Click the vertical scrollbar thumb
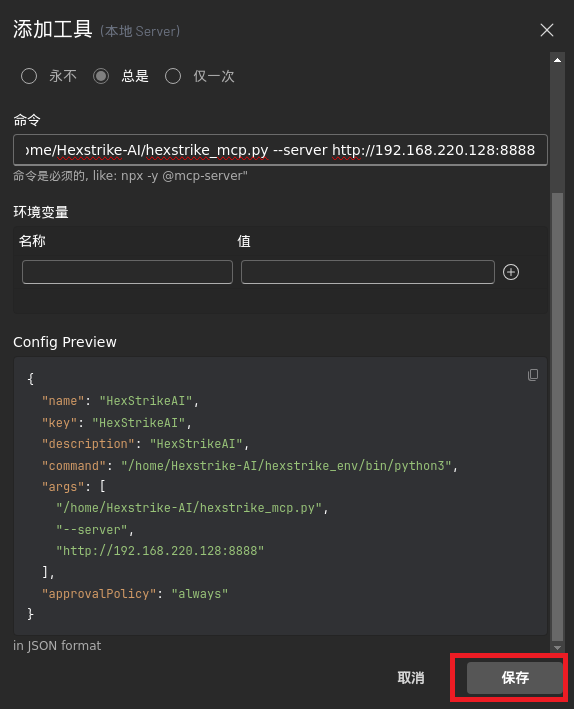This screenshot has width=574, height=709. tap(557, 417)
